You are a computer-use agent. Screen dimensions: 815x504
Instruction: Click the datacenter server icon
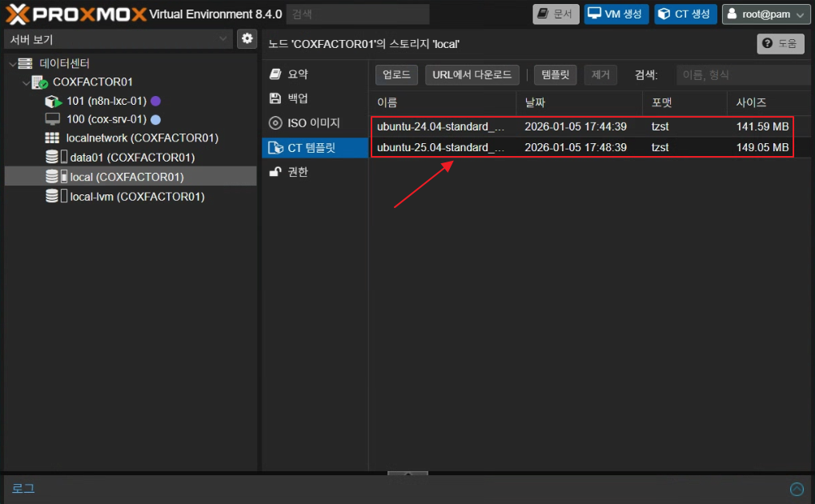click(25, 63)
